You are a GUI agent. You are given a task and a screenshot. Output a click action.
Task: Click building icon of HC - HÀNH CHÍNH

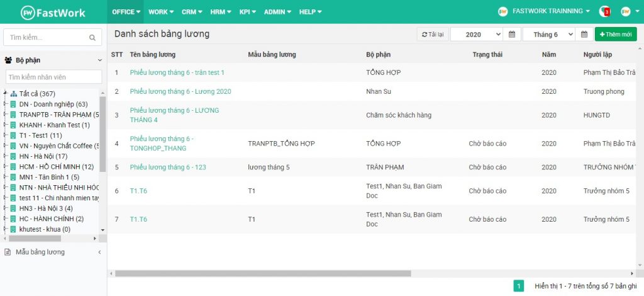pos(13,219)
